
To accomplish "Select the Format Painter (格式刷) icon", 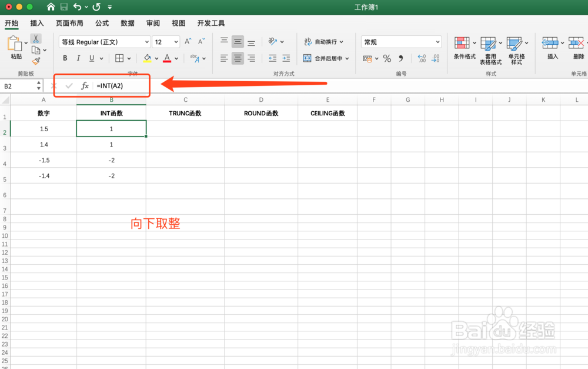I will pos(35,61).
